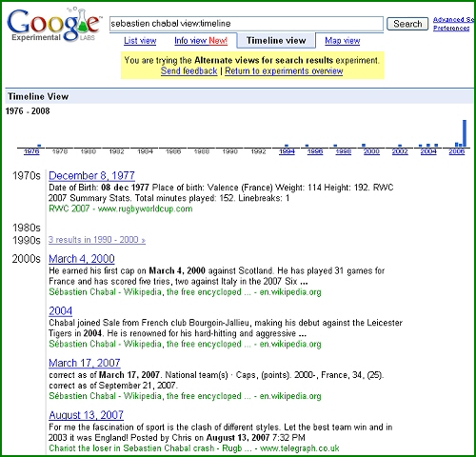Click Wikipedia source line under March 17, 2007
Viewport: 476px width, 457px height.
click(x=185, y=396)
